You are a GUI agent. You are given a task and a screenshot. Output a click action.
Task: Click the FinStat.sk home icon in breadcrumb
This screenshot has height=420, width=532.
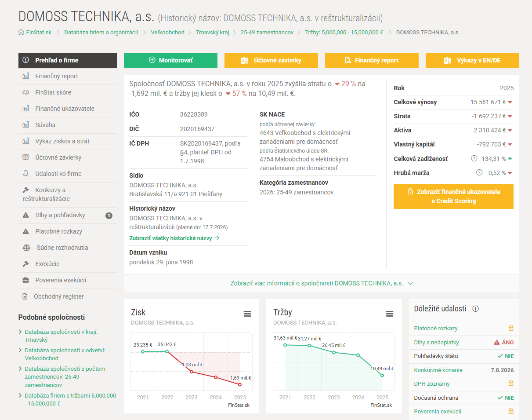(x=21, y=32)
